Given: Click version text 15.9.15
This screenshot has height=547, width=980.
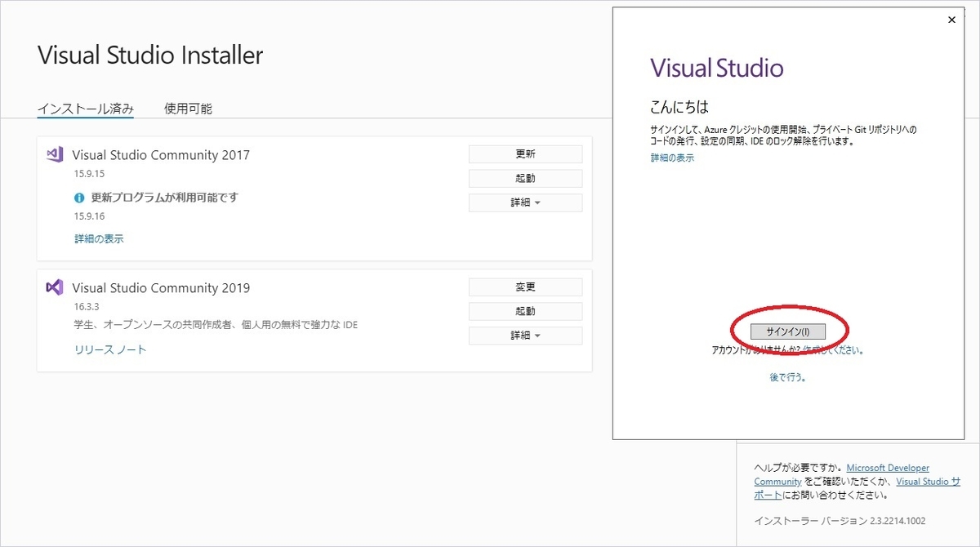Looking at the screenshot, I should click(90, 174).
